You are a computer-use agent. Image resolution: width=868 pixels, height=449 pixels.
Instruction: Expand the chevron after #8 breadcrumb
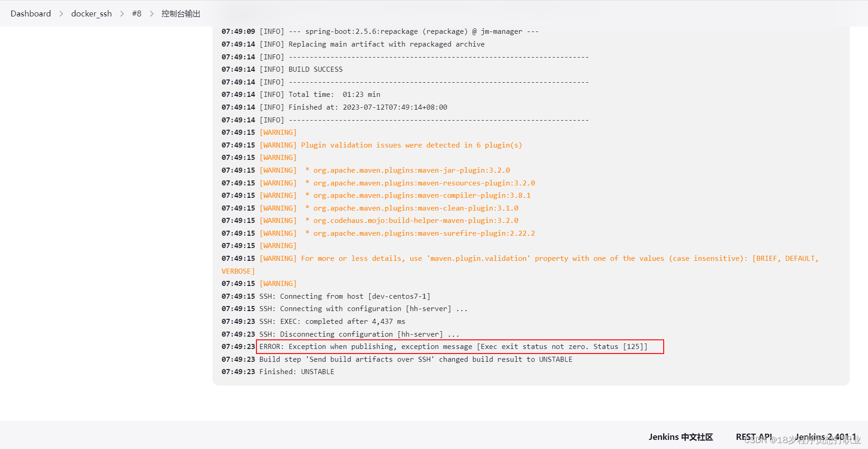(x=152, y=14)
